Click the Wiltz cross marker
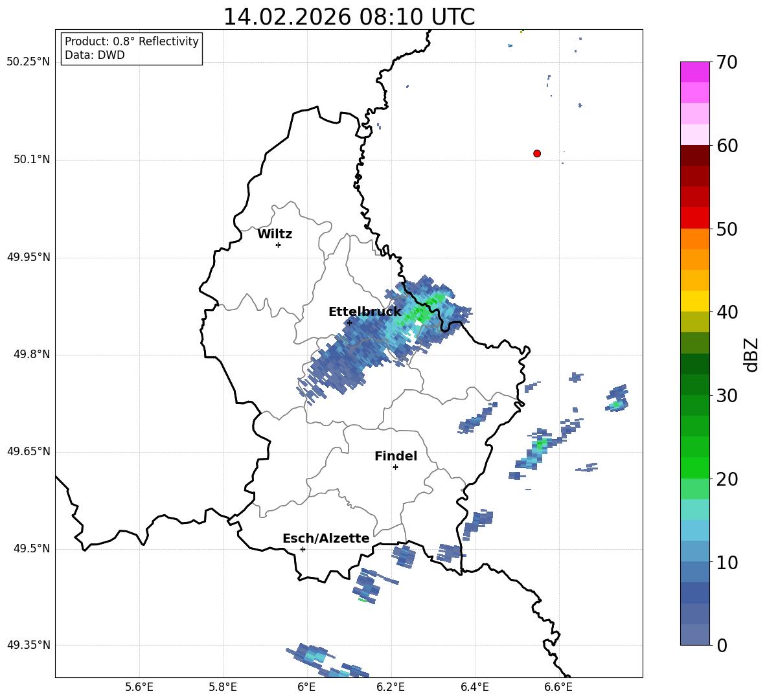The image size is (767, 700). pos(279,245)
